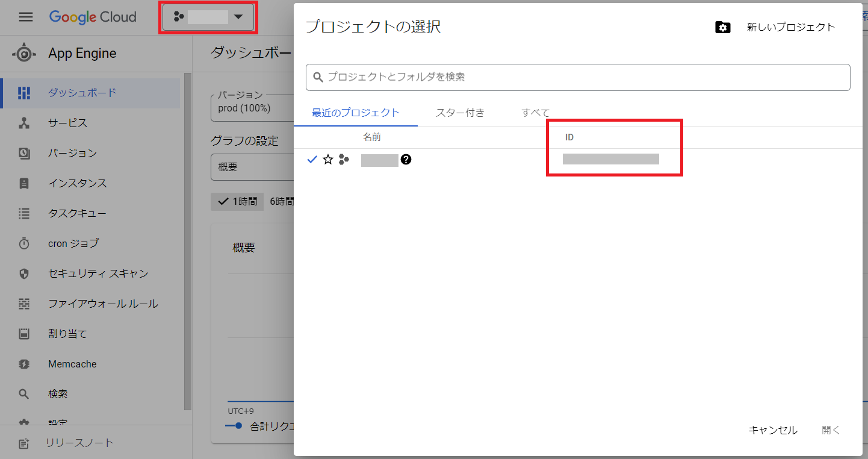Click the 割り当て icon
The image size is (868, 459).
click(24, 334)
